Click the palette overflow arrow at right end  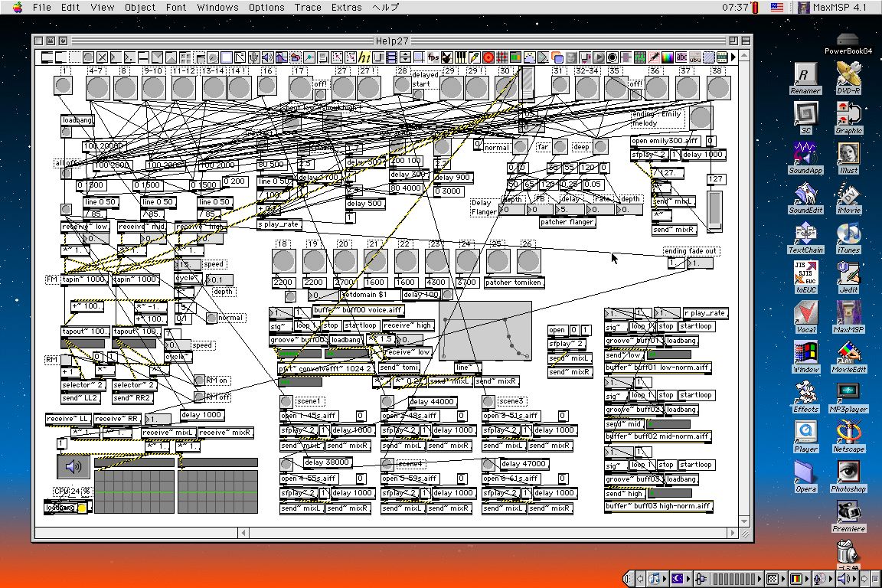point(733,57)
